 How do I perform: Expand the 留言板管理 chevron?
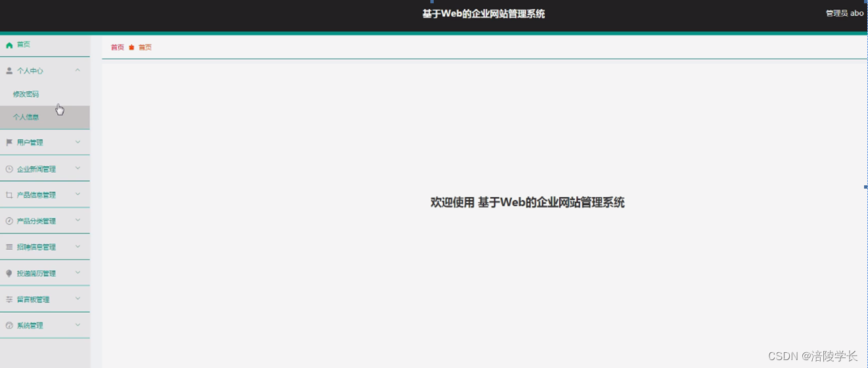click(78, 298)
